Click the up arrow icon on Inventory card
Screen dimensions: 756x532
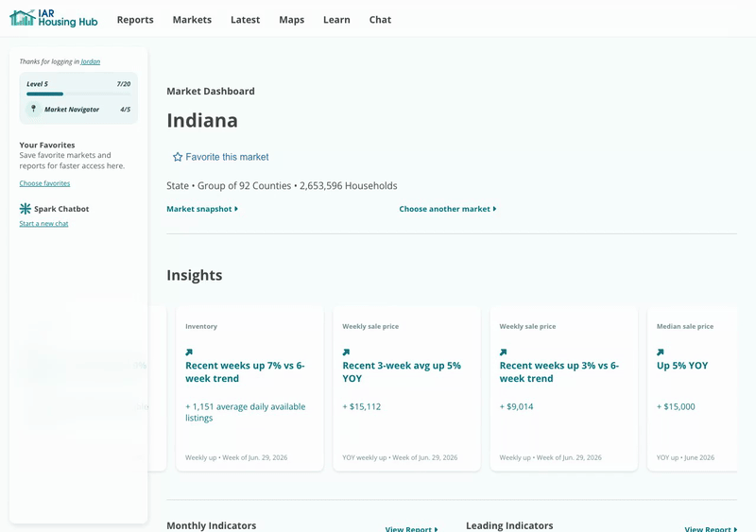pyautogui.click(x=189, y=352)
